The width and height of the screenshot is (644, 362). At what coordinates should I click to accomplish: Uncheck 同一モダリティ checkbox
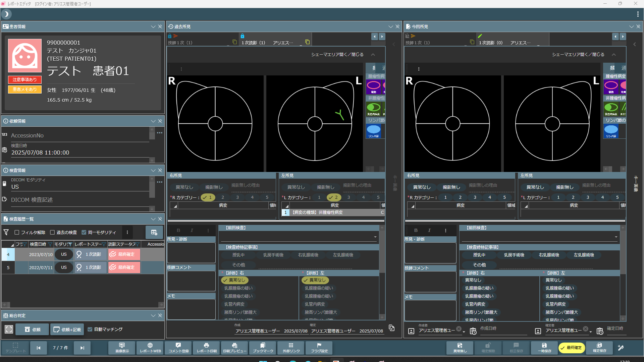point(84,232)
